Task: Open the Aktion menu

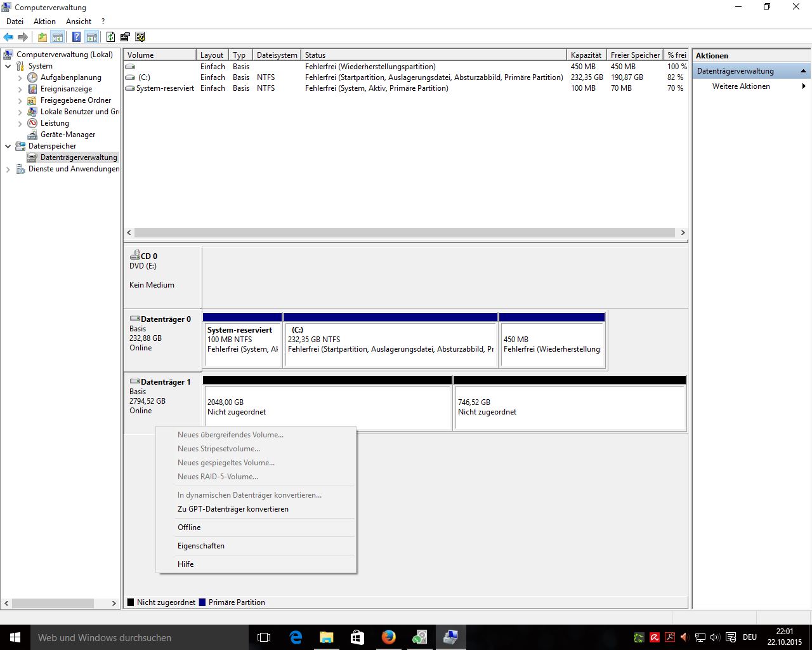Action: tap(44, 21)
